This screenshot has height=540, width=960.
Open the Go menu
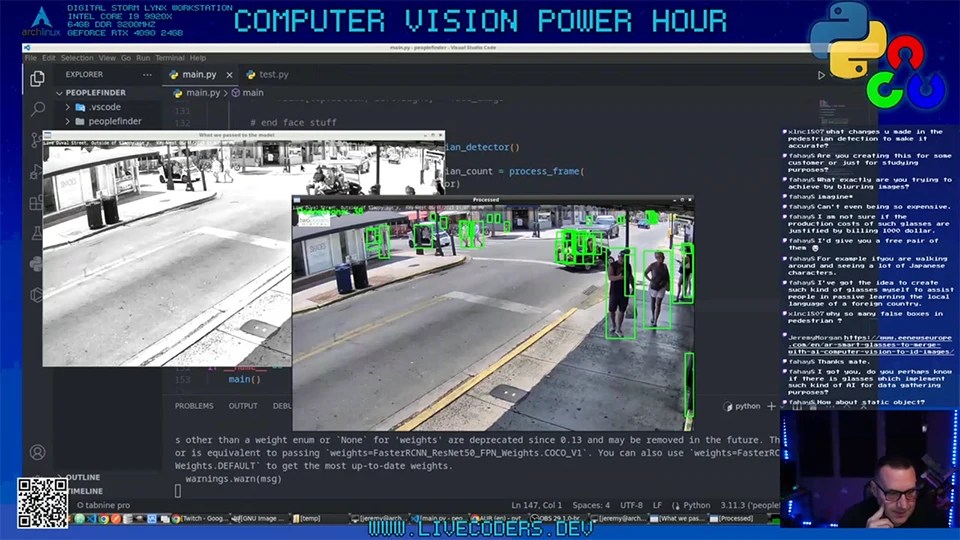click(126, 58)
